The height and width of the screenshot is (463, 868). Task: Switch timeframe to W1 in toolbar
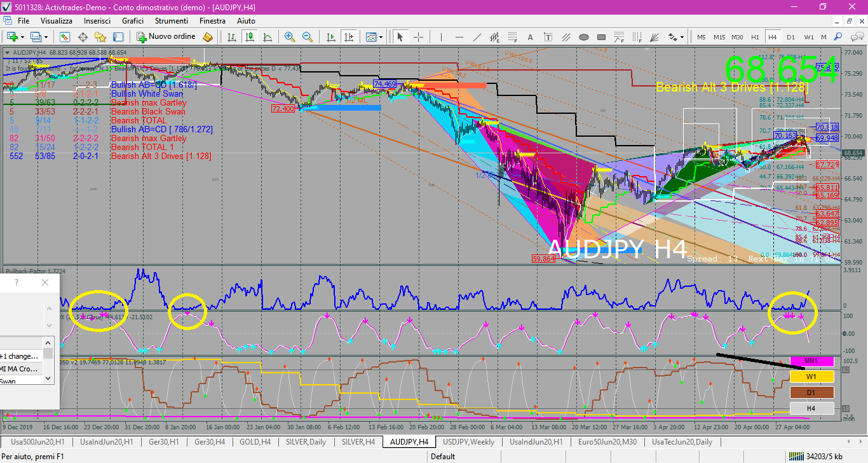(809, 37)
